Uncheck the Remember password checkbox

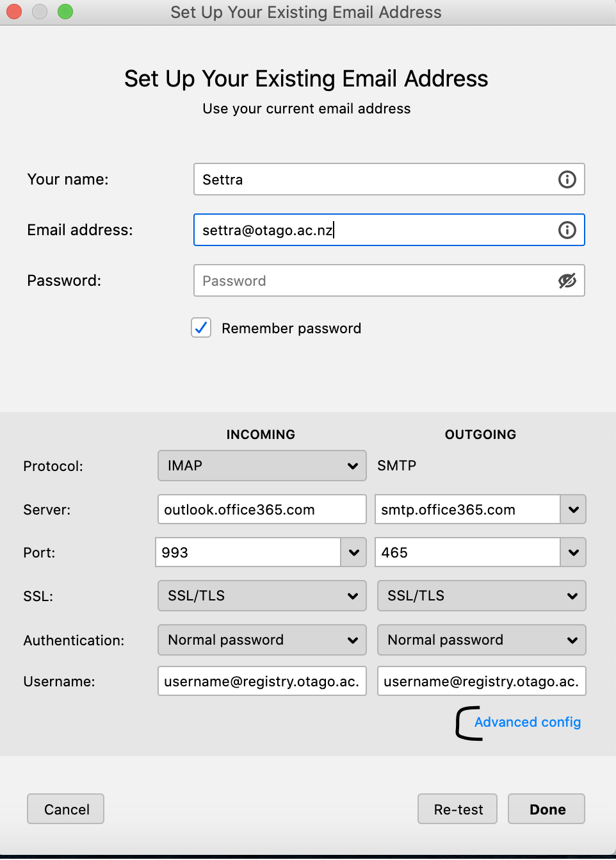click(x=201, y=328)
